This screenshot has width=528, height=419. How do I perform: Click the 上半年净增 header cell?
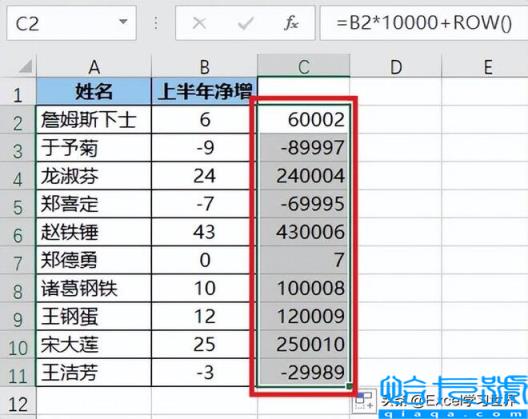click(x=204, y=92)
